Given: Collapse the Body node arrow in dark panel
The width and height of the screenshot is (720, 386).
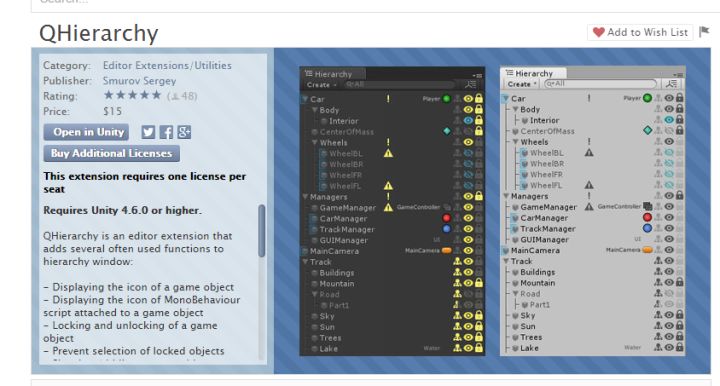Looking at the screenshot, I should tap(315, 110).
